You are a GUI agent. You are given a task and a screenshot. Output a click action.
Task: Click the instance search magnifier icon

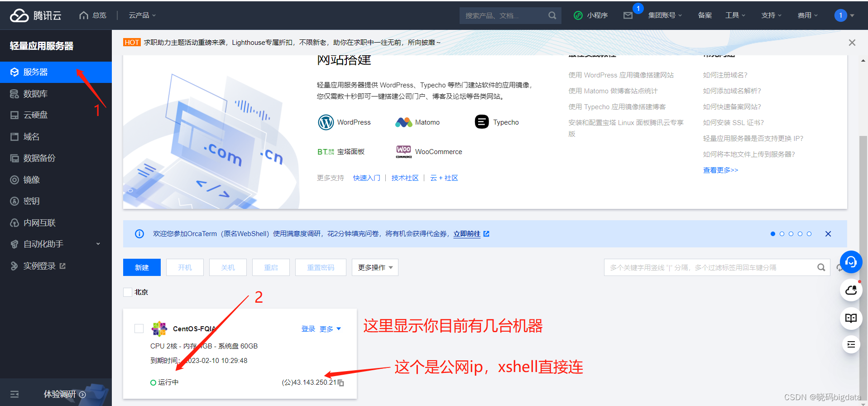pos(821,267)
